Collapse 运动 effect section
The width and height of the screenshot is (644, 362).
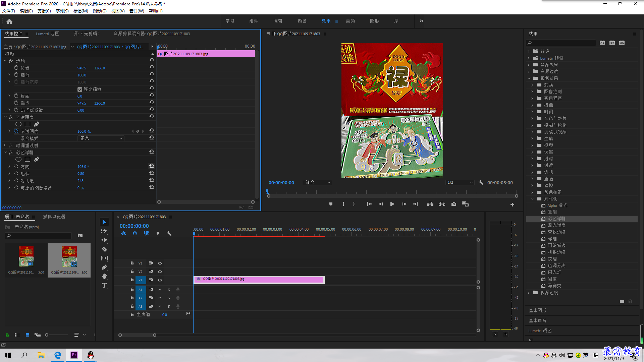pyautogui.click(x=5, y=61)
